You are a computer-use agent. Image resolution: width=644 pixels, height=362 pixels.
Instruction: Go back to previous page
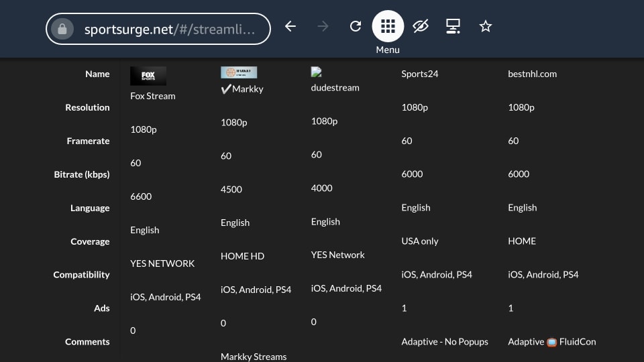tap(290, 26)
